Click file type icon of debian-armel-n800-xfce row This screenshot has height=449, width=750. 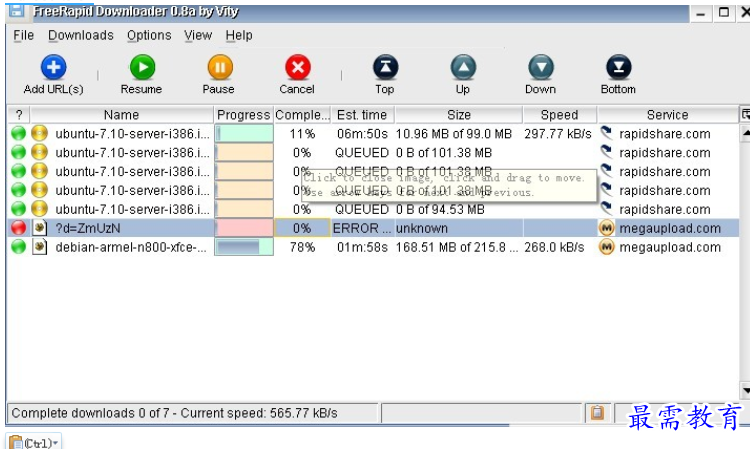(x=40, y=247)
